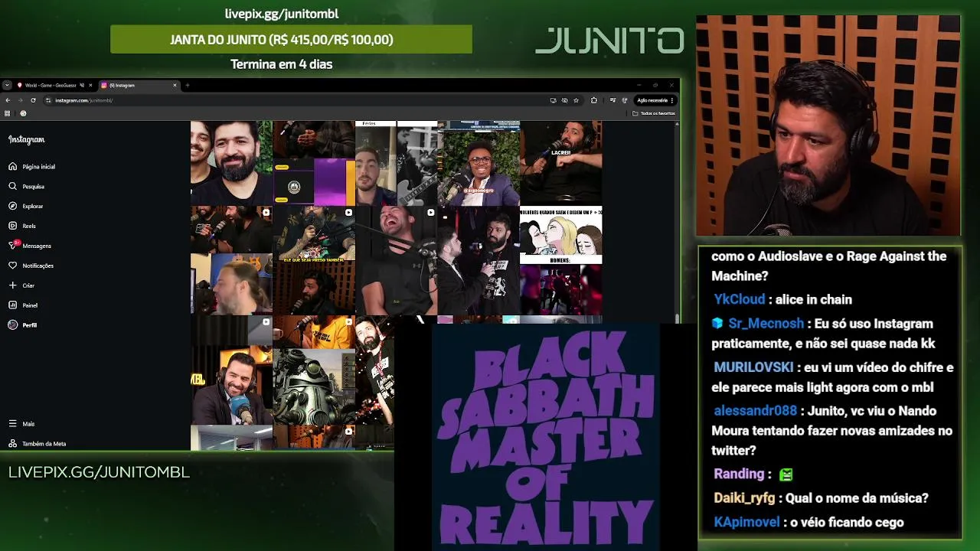Open the Notificações heart icon
This screenshot has width=980, height=551.
pyautogui.click(x=12, y=266)
